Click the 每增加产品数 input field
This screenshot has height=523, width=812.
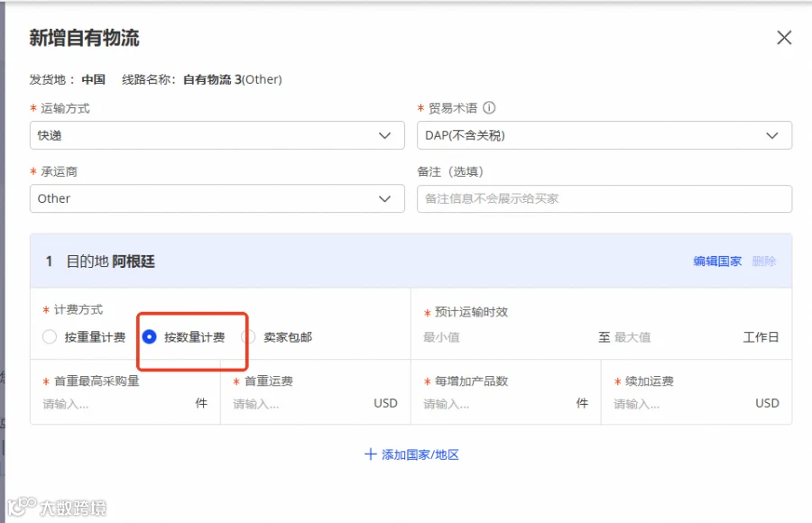[x=497, y=404]
